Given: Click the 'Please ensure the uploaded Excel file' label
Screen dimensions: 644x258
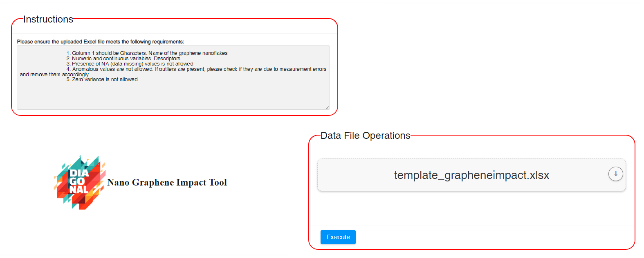Looking at the screenshot, I should 101,42.
